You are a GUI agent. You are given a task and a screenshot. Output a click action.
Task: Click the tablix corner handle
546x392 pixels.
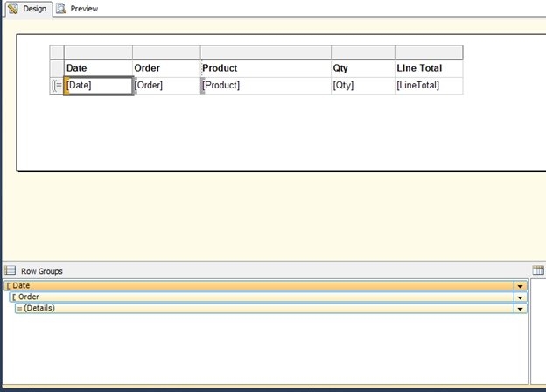pos(57,52)
